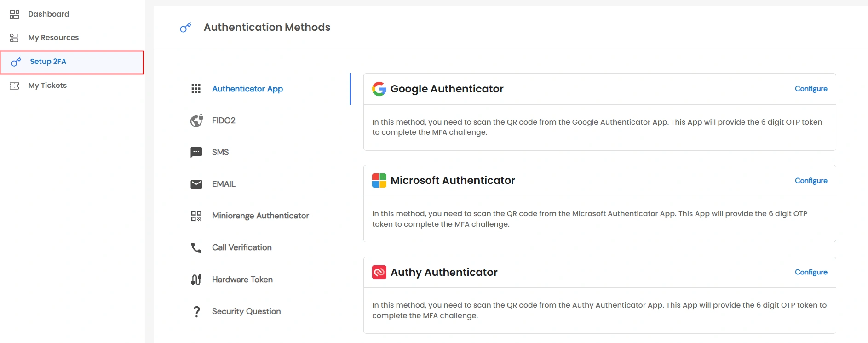
Task: Switch to the SMS method tab
Action: point(220,152)
